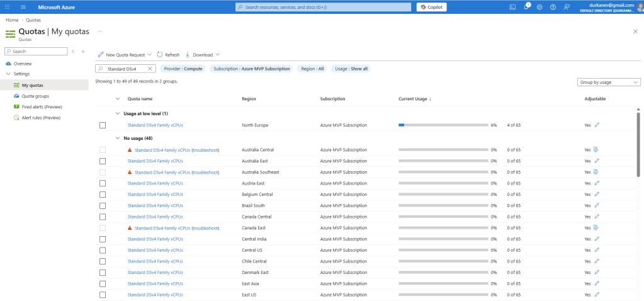
Task: Open the feedback icon in header
Action: point(567,7)
